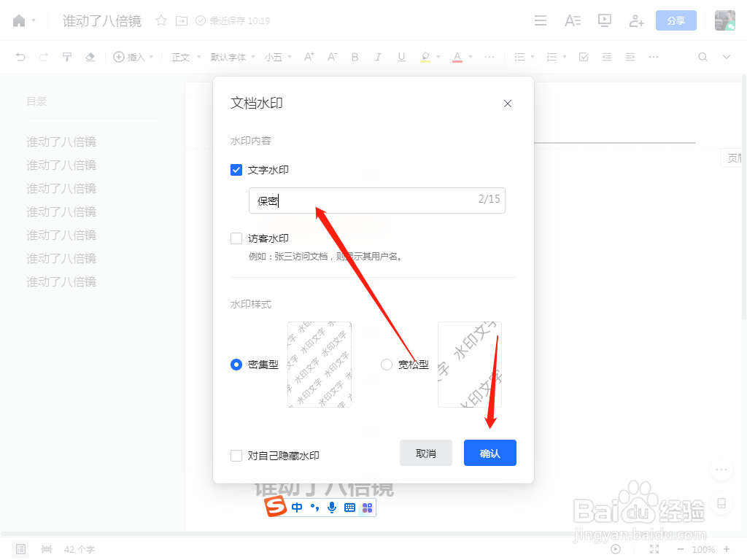
Task: Check the 对自己隐藏水印 checkbox
Action: [236, 456]
